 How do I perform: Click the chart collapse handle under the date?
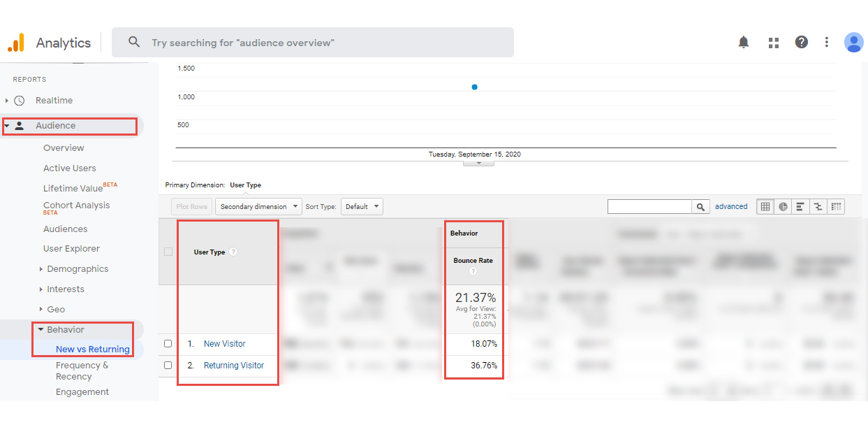pos(478,162)
